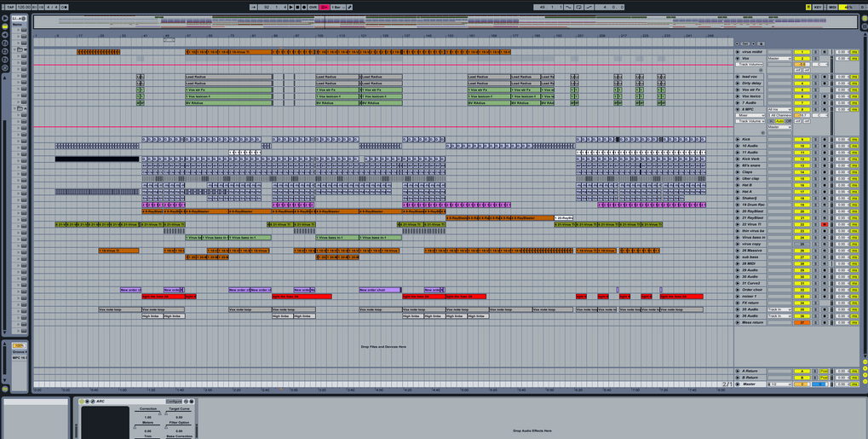Image resolution: width=868 pixels, height=439 pixels.
Task: Toggle Lock Envelopes icon
Action: coord(762,43)
